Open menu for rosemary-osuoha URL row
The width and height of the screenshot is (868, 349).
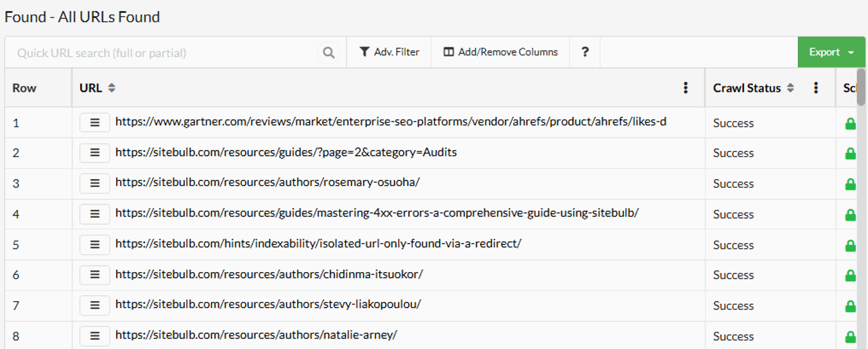tap(95, 183)
